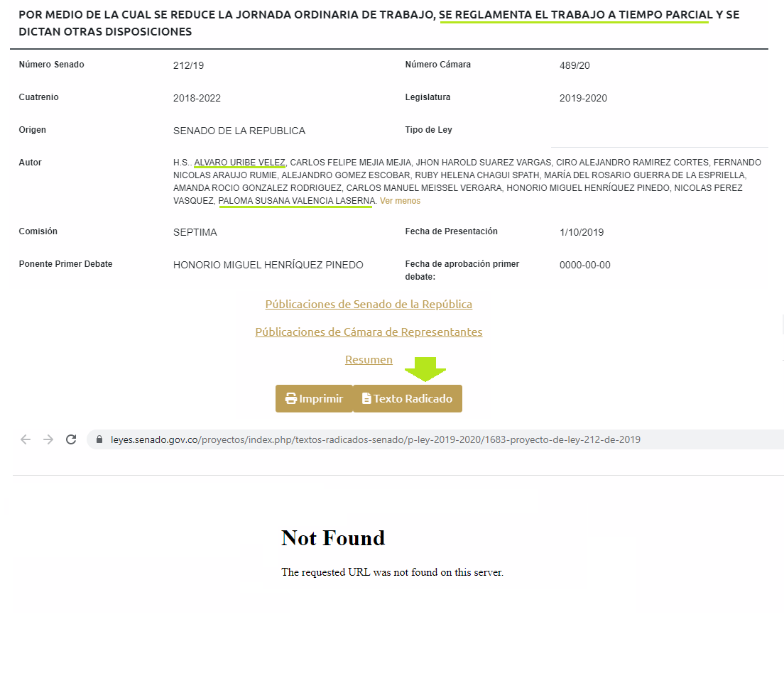This screenshot has height=695, width=784.
Task: Click the browser back arrow
Action: tap(26, 439)
